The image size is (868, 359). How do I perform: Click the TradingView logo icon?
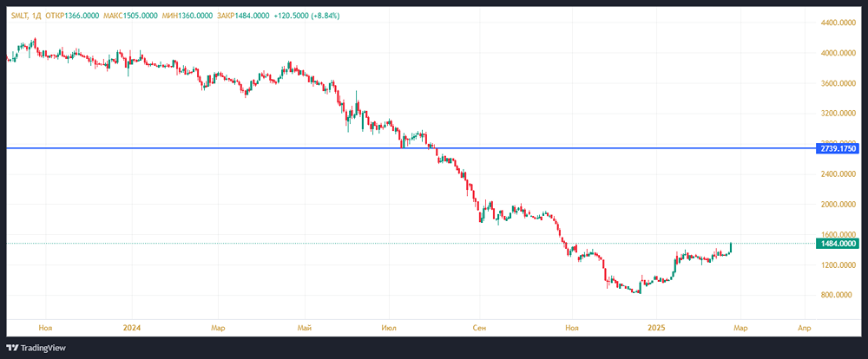[x=14, y=347]
